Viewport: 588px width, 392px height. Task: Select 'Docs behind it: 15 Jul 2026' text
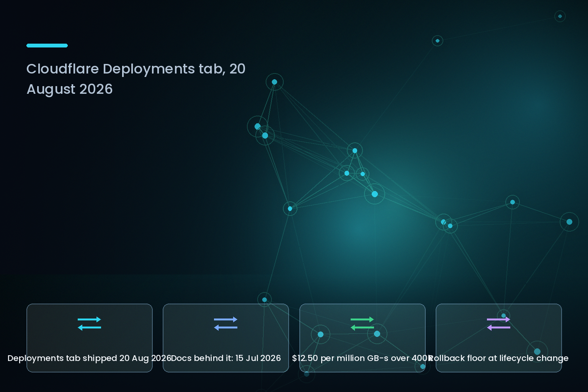(x=226, y=358)
